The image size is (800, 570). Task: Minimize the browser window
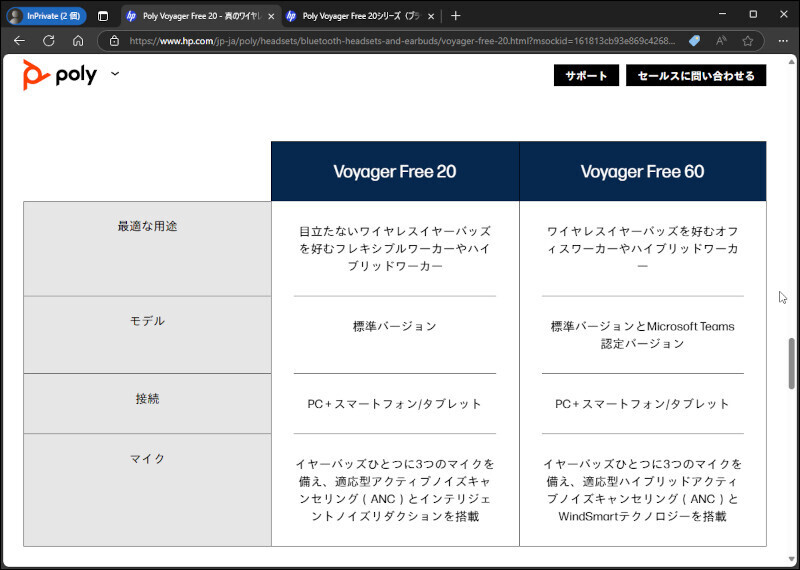pyautogui.click(x=722, y=14)
